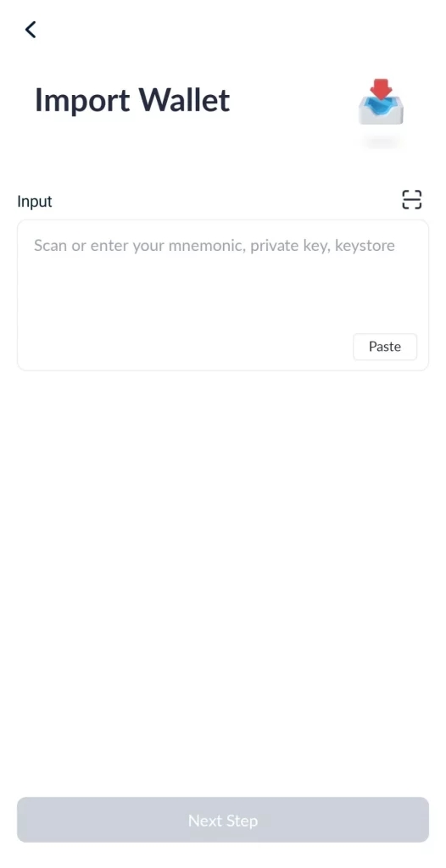
Task: Tap the word 'keystore' in the placeholder
Action: 365,245
